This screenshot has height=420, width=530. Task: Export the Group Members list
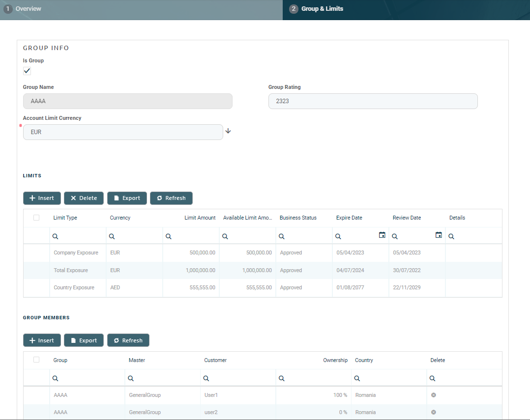(84, 340)
